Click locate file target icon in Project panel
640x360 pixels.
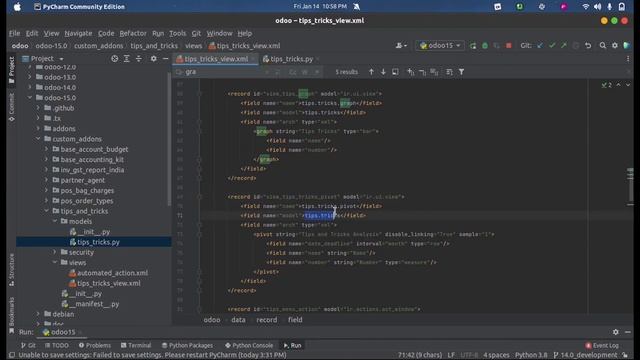tap(115, 59)
